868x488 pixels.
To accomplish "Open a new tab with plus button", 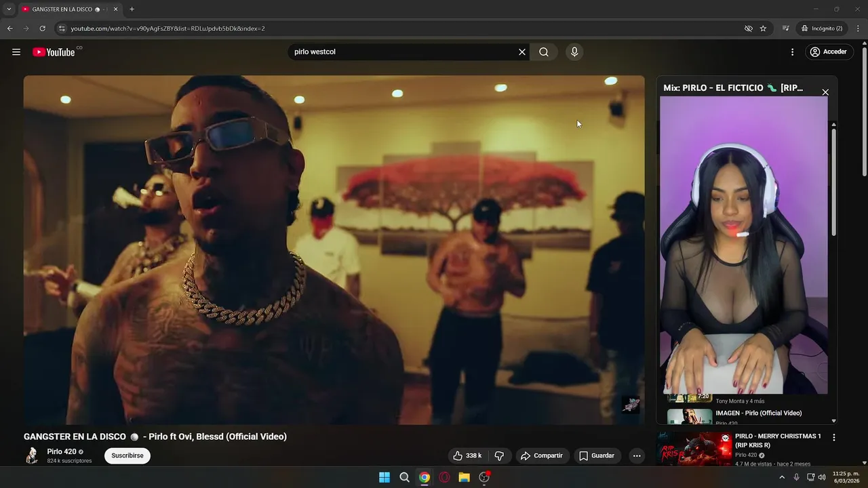I will (x=132, y=9).
